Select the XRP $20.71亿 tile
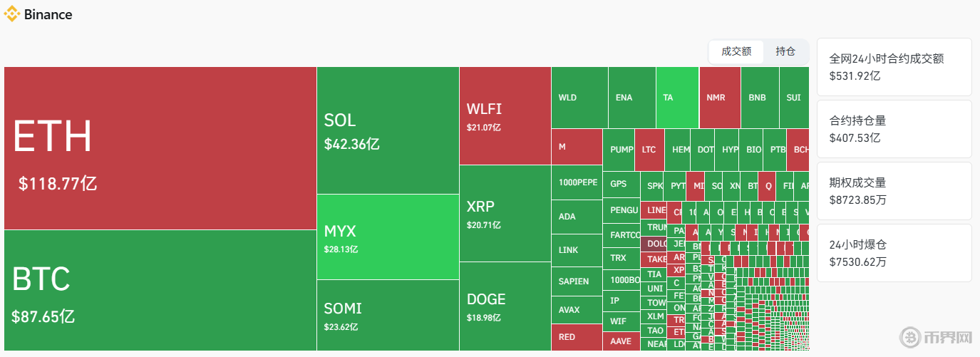This screenshot has width=980, height=357. pyautogui.click(x=505, y=214)
